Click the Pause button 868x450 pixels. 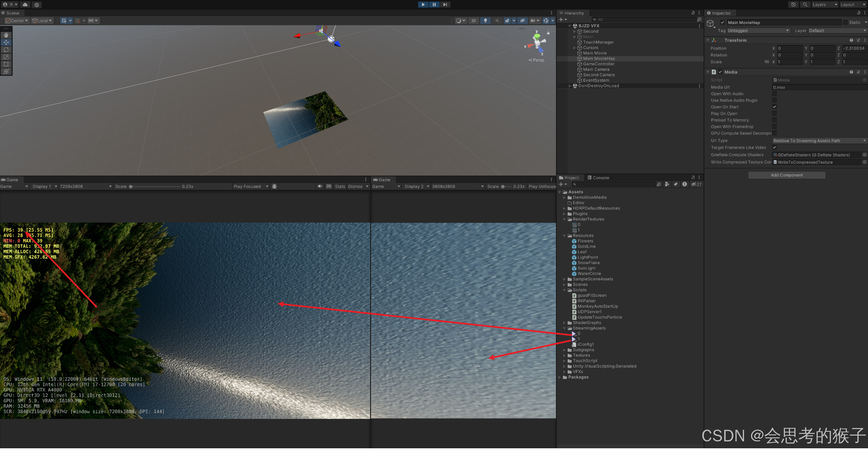coord(434,4)
